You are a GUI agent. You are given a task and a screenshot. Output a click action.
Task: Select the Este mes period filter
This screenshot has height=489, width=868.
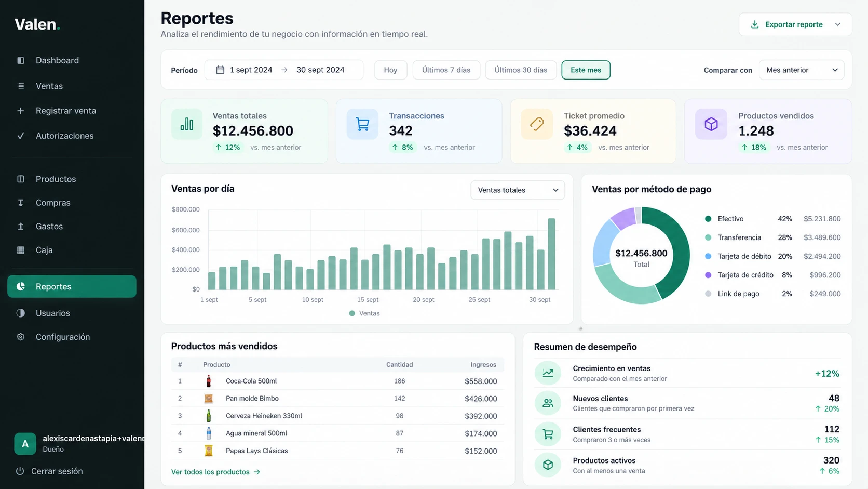click(586, 70)
